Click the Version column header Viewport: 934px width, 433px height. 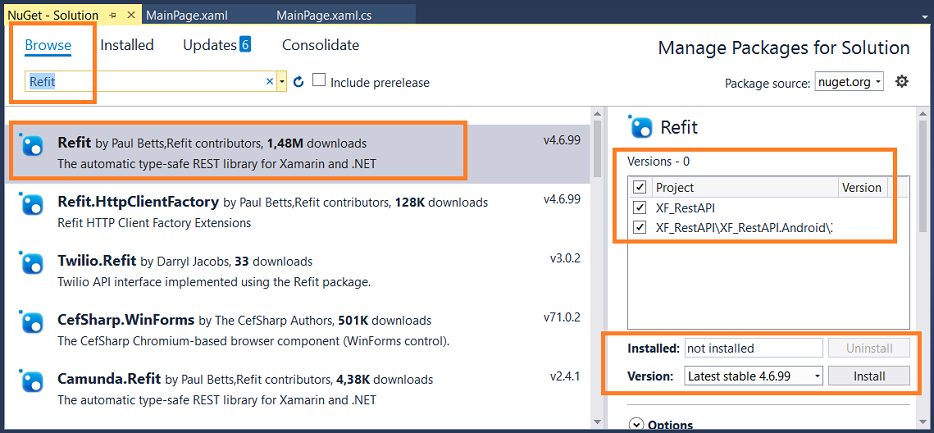pos(862,188)
